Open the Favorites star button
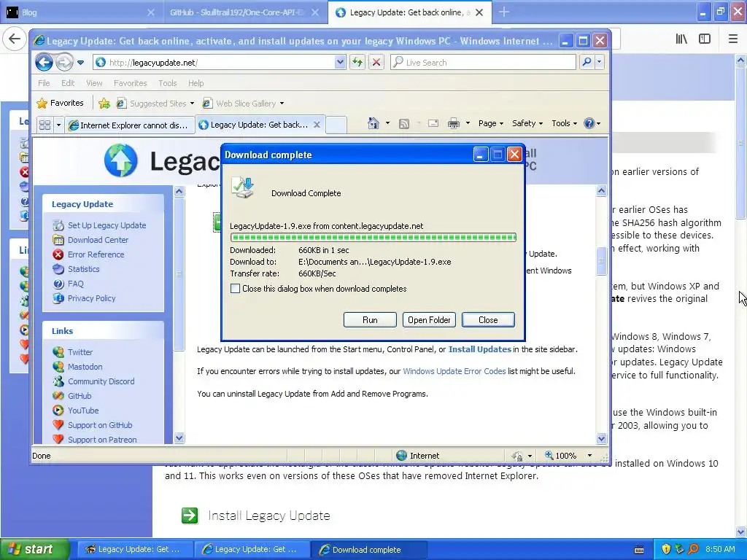Image resolution: width=747 pixels, height=560 pixels. point(61,103)
